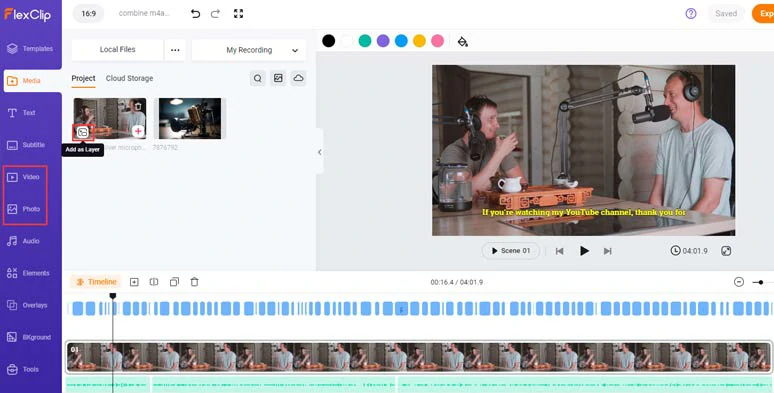Undo the last action
The width and height of the screenshot is (774, 393).
point(195,14)
